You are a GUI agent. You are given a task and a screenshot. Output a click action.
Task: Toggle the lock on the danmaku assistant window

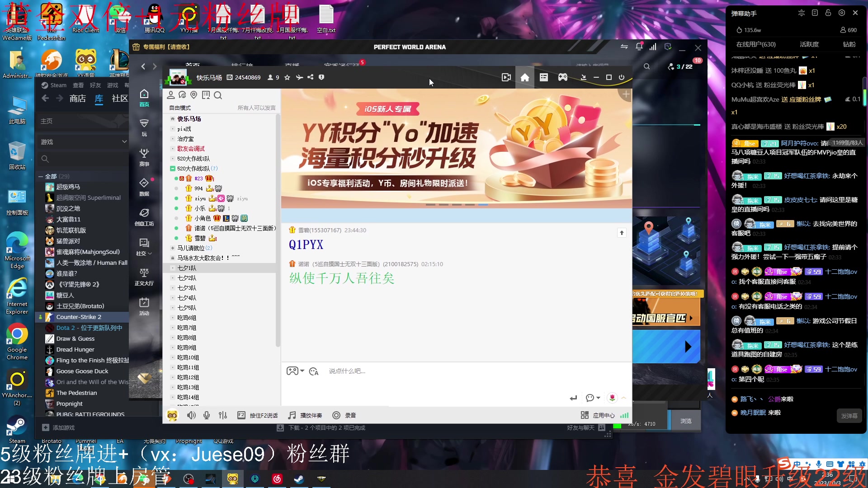coord(828,13)
